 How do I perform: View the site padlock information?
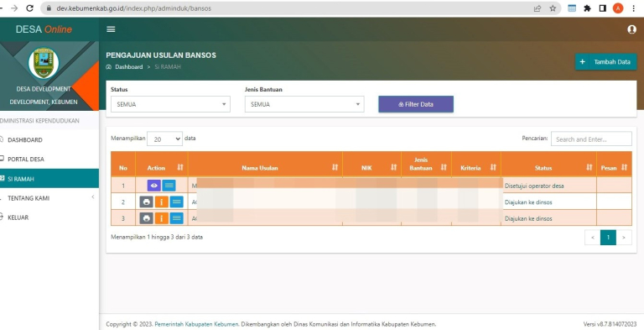pyautogui.click(x=49, y=8)
